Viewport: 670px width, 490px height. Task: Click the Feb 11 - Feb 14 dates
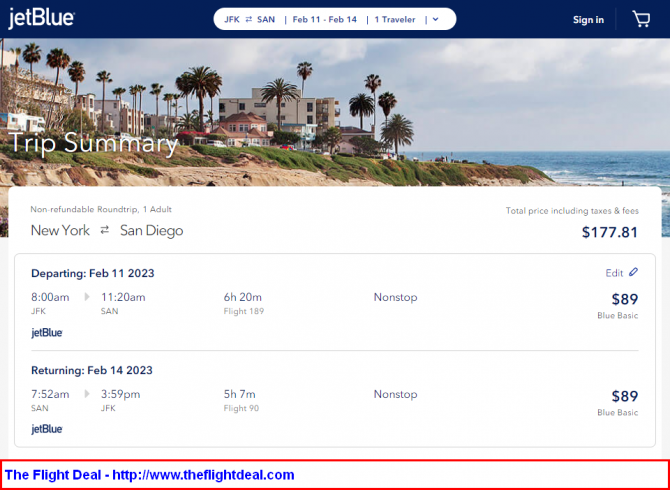click(324, 19)
